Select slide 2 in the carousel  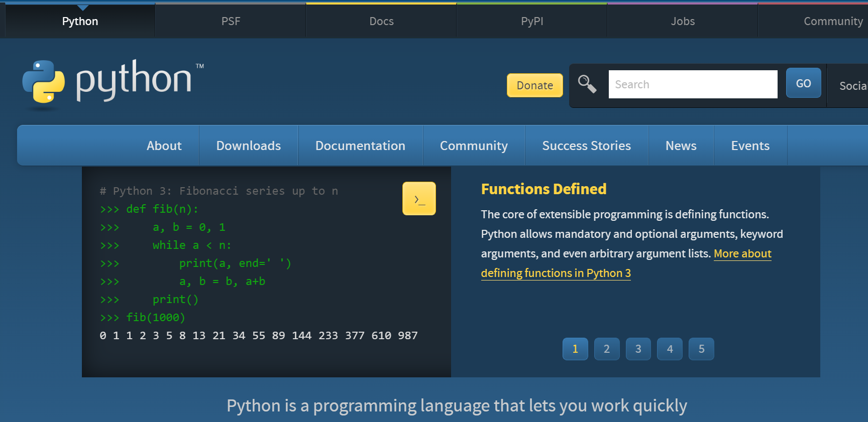(607, 349)
